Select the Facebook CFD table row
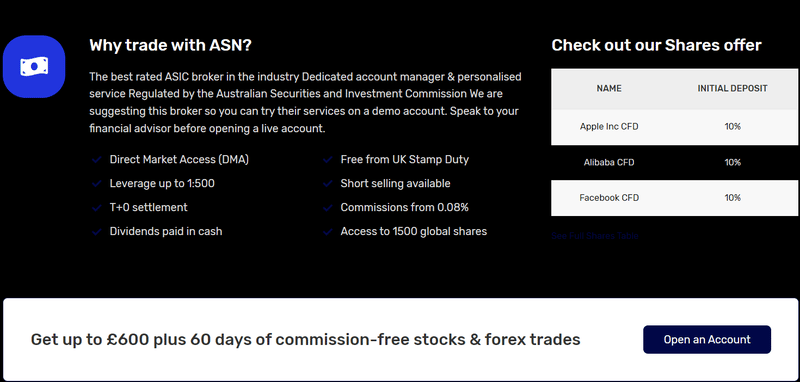Viewport: 800px width, 382px height. 674,198
